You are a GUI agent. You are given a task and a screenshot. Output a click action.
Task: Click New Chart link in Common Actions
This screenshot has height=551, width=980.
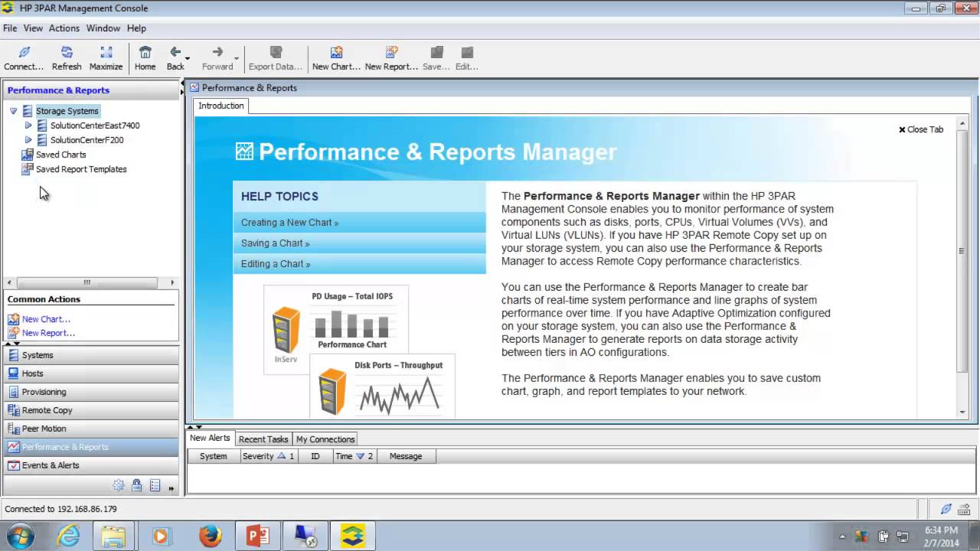coord(46,319)
